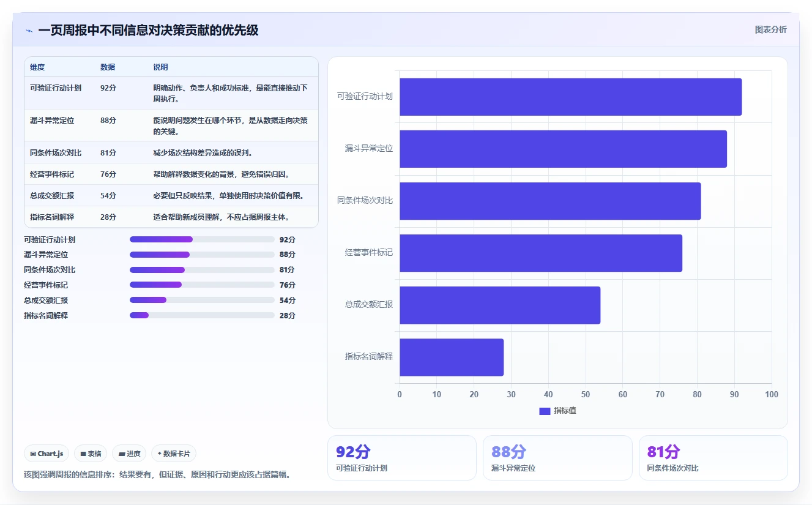Open the 92分 可验证行动计划 data card
Screen dimensions: 812x505
pos(401,458)
